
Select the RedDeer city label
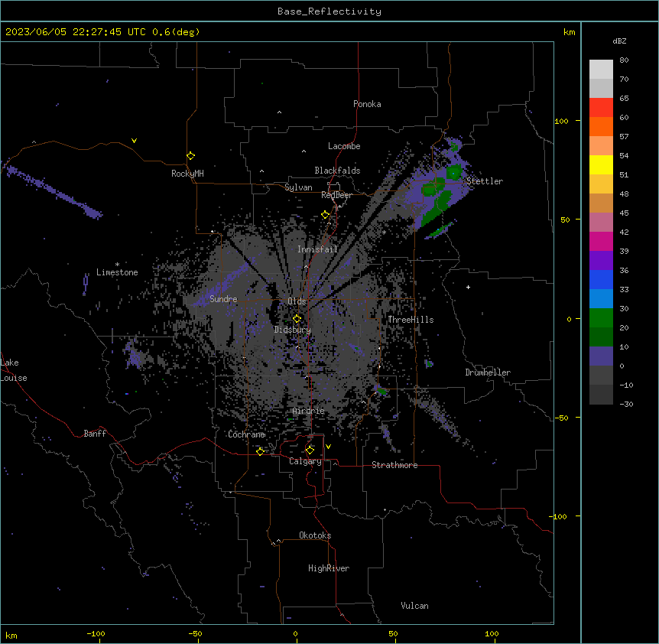[x=336, y=195]
